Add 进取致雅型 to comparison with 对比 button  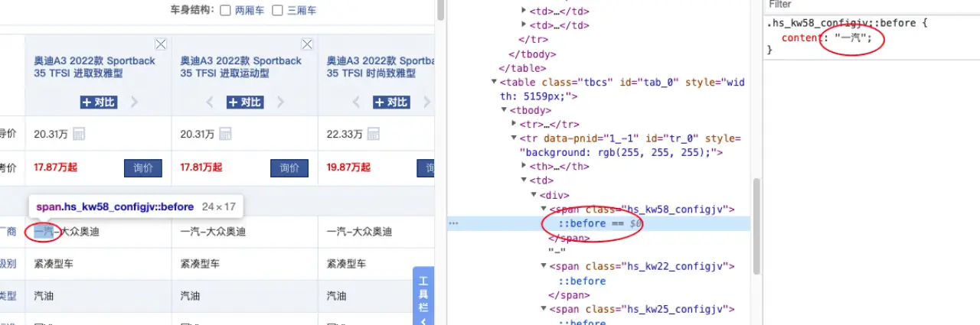99,102
